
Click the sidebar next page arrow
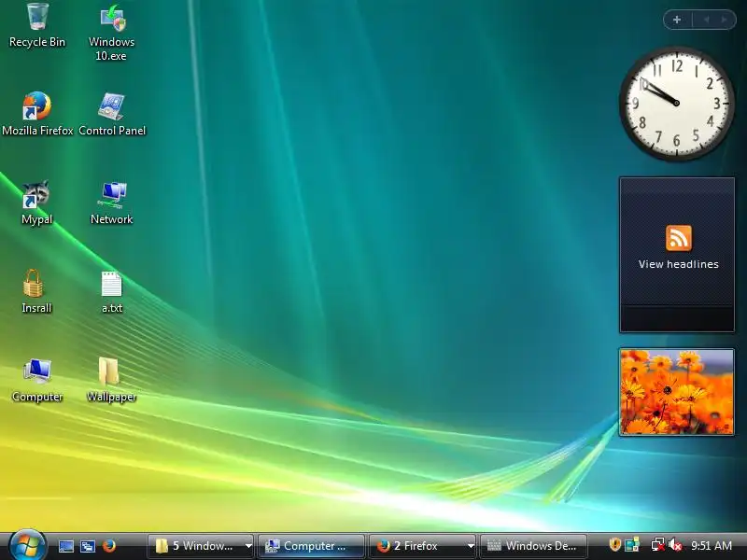point(725,20)
